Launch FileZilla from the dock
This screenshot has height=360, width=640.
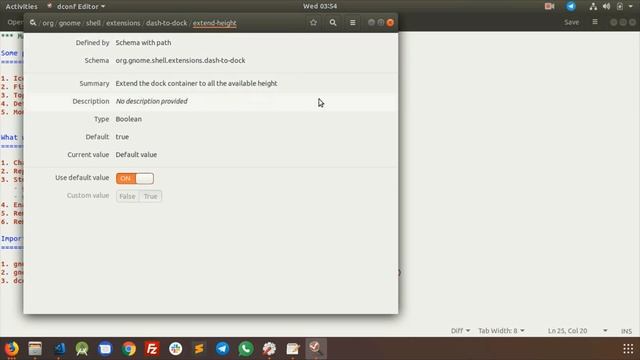pyautogui.click(x=152, y=349)
